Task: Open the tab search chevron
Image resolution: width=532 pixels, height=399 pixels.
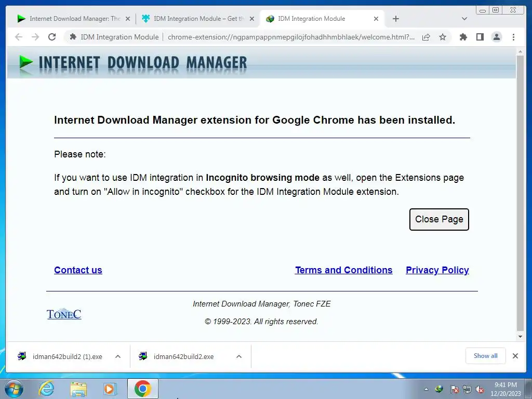Action: click(x=464, y=19)
